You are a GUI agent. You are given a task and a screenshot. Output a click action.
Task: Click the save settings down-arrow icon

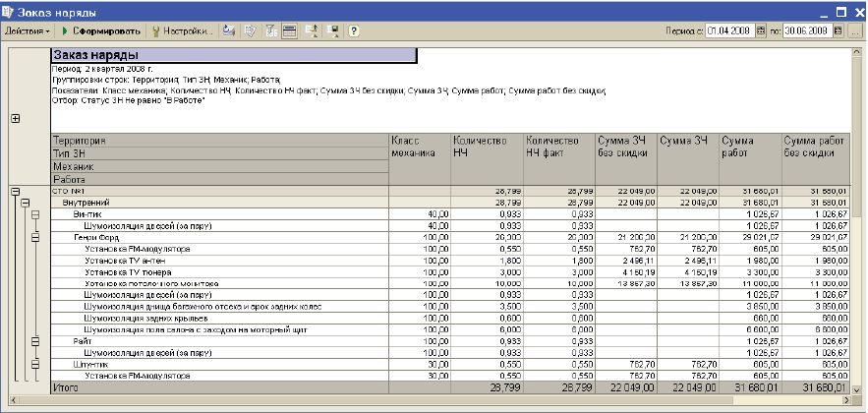(x=332, y=31)
